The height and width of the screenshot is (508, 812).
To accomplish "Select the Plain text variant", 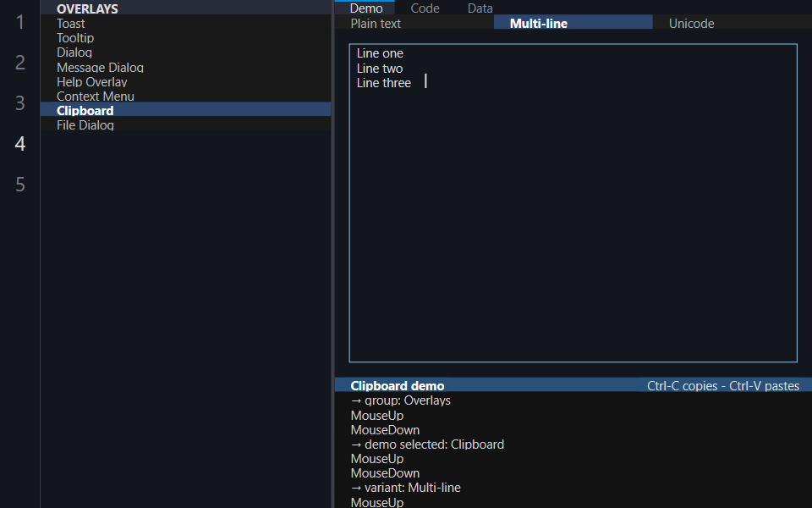I will [414, 24].
